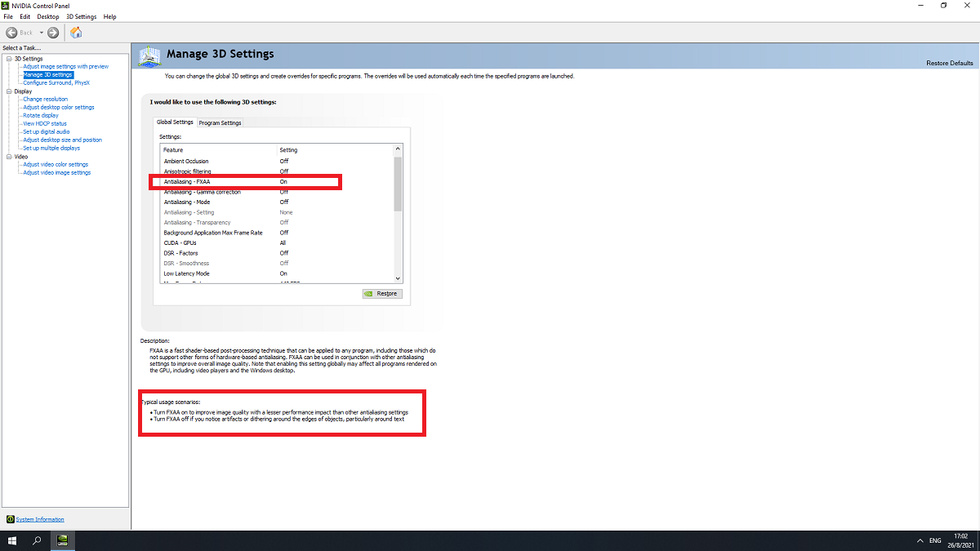980x551 pixels.
Task: Open Adjust video color settings
Action: coord(56,165)
